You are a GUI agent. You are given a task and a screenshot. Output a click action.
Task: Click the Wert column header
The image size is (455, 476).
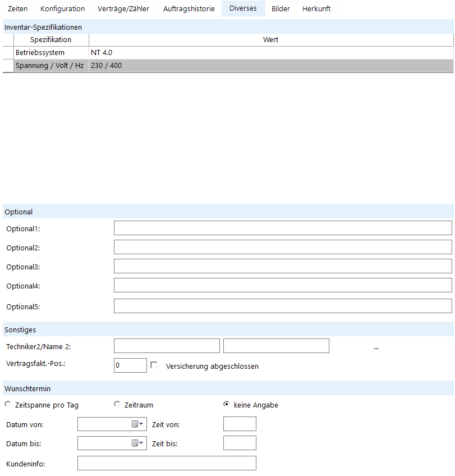pyautogui.click(x=270, y=40)
